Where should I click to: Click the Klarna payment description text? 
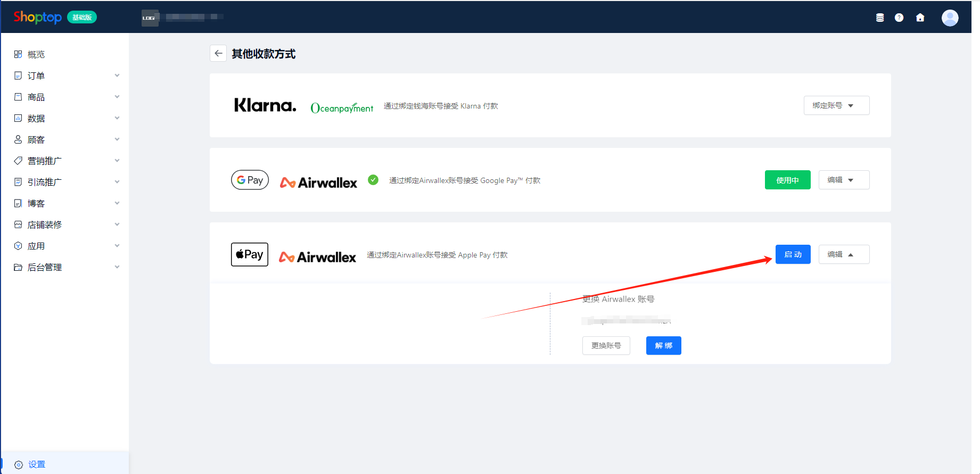(441, 106)
